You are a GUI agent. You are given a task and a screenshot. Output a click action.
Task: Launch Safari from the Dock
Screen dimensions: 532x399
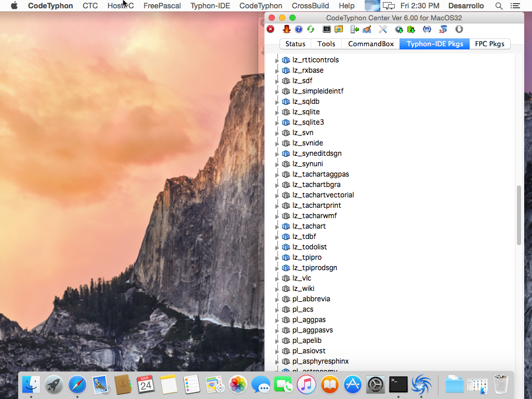tap(77, 385)
